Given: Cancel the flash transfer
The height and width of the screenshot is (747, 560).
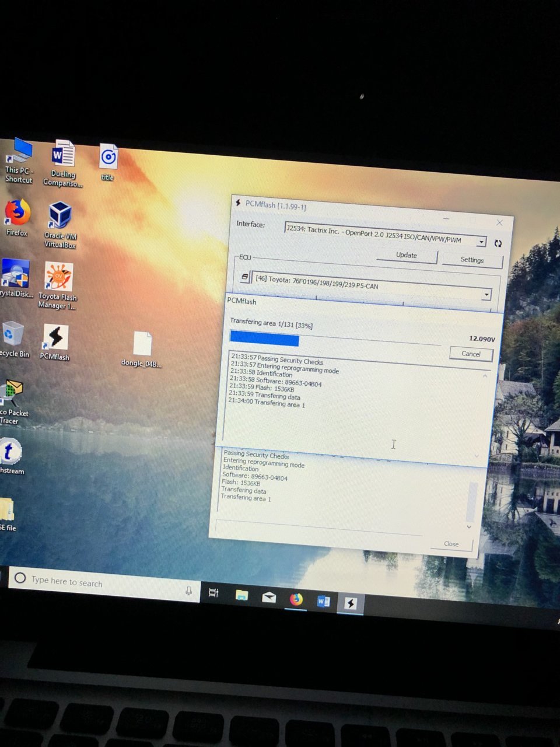Looking at the screenshot, I should (x=471, y=354).
